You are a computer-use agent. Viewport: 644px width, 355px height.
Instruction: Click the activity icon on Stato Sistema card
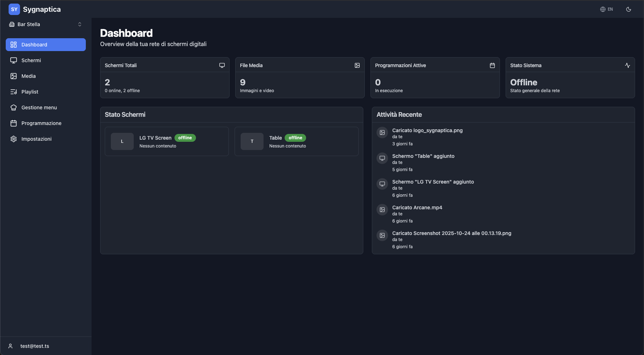628,65
